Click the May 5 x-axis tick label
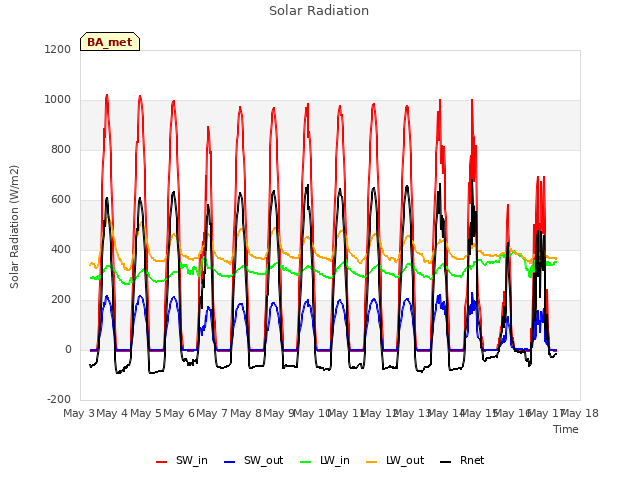Image resolution: width=640 pixels, height=480 pixels. 146,413
